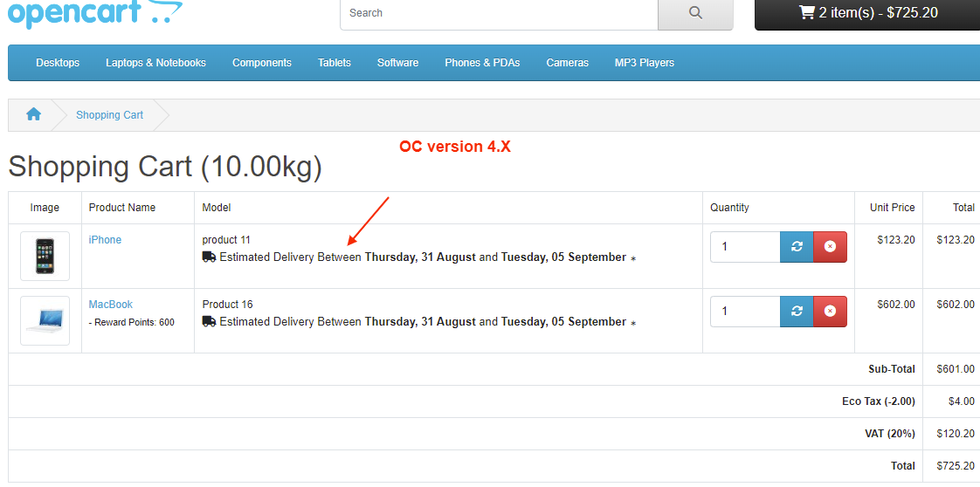
Task: Click the iPhone unit price $123.20
Action: click(x=896, y=240)
